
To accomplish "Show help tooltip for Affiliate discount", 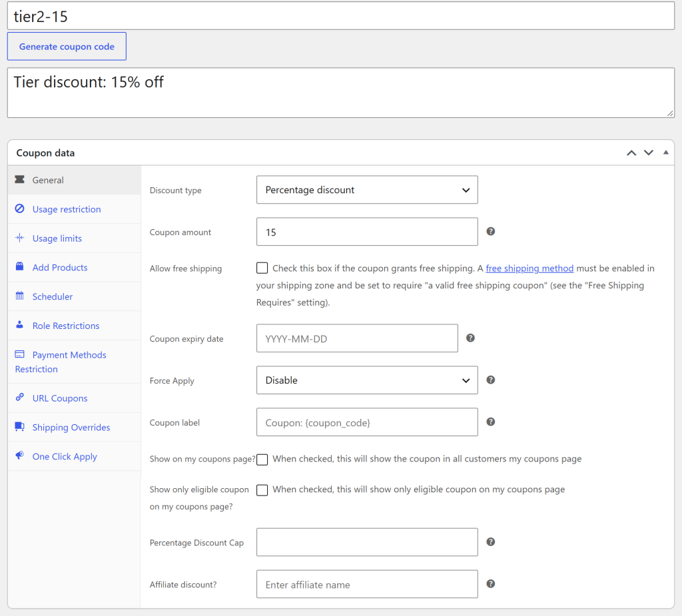I will pos(491,584).
